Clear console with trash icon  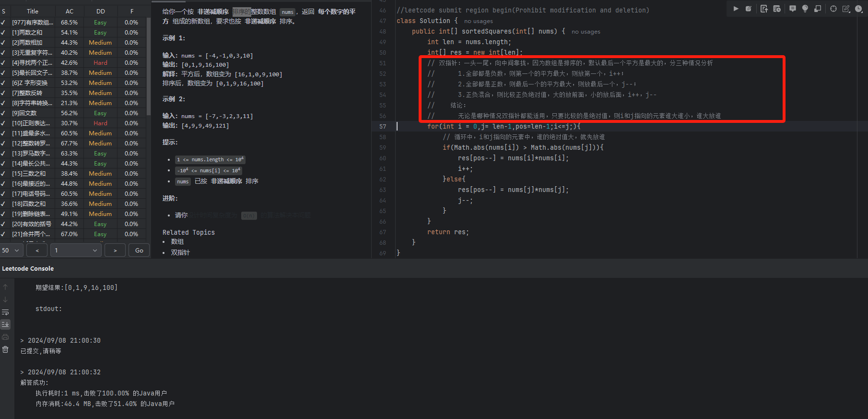5,349
